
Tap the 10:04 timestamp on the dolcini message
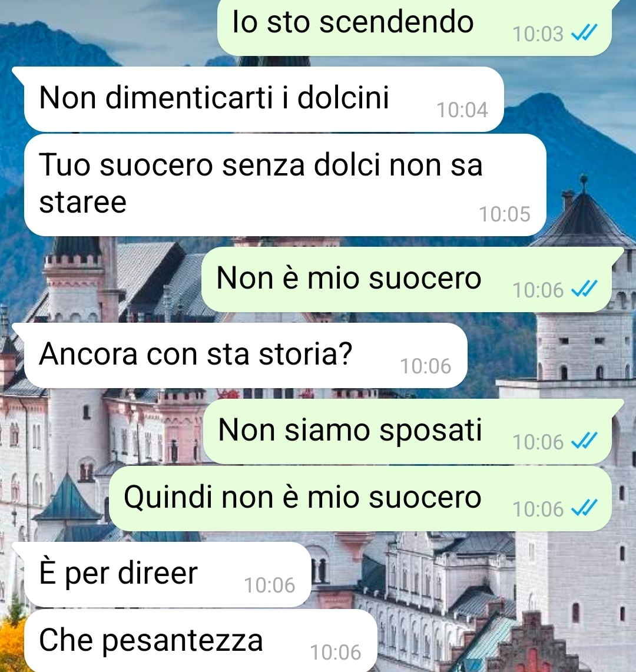coord(462,110)
